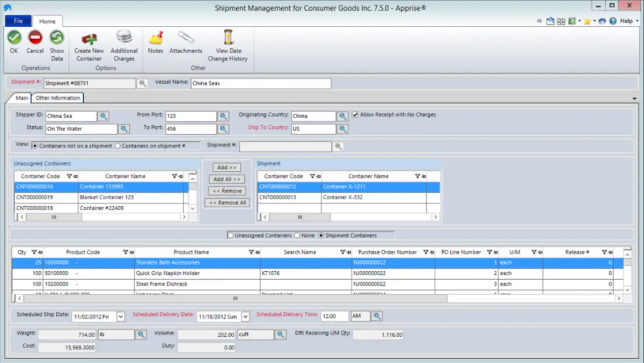
Task: Click the Add >> button
Action: point(227,168)
